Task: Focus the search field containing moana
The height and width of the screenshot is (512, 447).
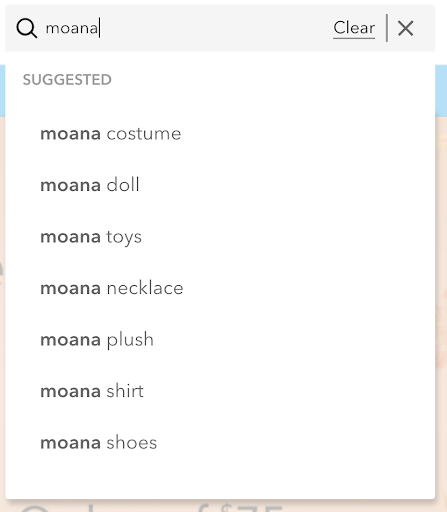Action: pyautogui.click(x=187, y=28)
